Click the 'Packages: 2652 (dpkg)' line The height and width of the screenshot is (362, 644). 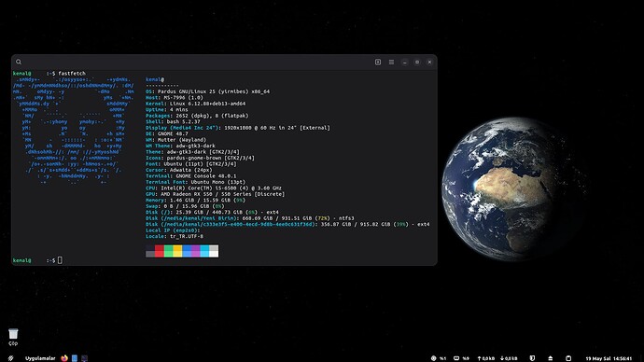coord(197,116)
